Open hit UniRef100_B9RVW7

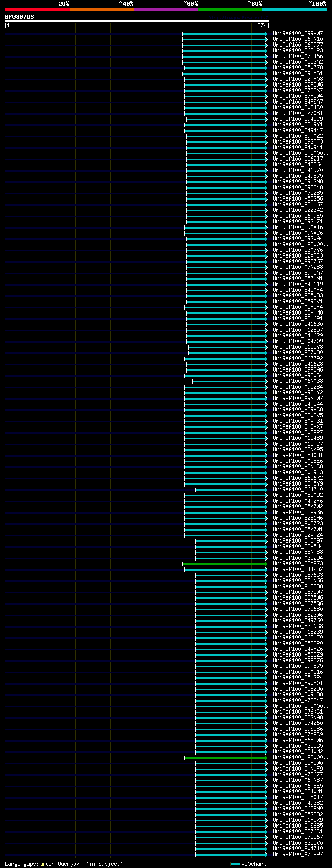[x=298, y=34]
